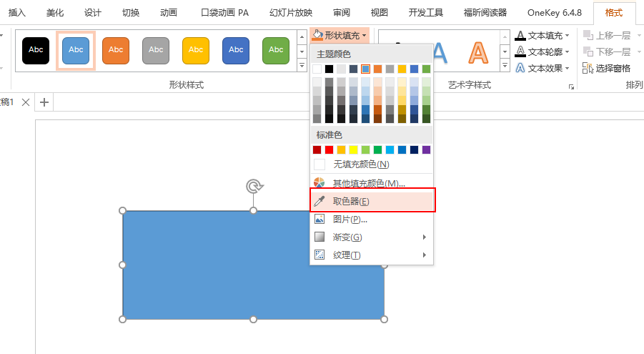This screenshot has width=644, height=354.
Task: Choose the yellow Abc shape style
Action: pyautogui.click(x=196, y=50)
